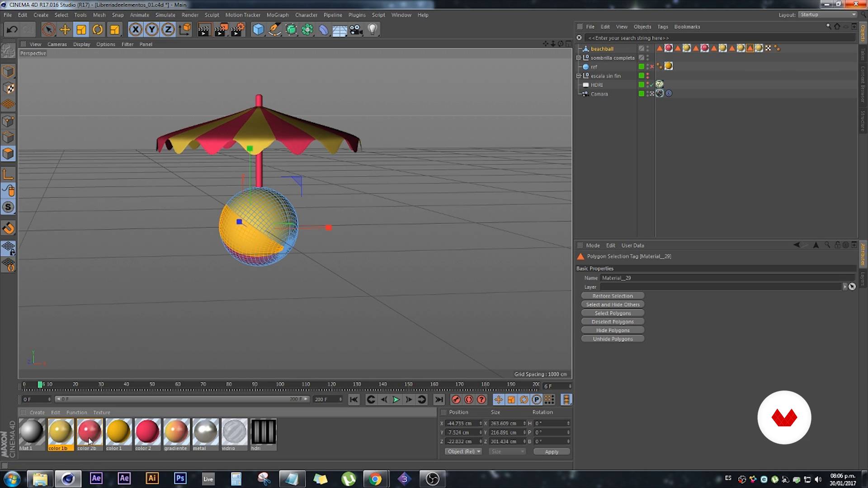The image size is (868, 488).
Task: Expand the sombrilla completa hierarchy
Action: [579, 58]
